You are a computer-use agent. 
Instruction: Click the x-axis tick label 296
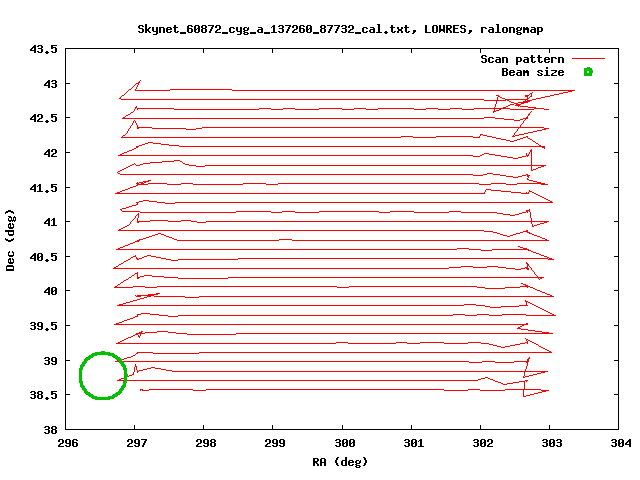[68, 443]
